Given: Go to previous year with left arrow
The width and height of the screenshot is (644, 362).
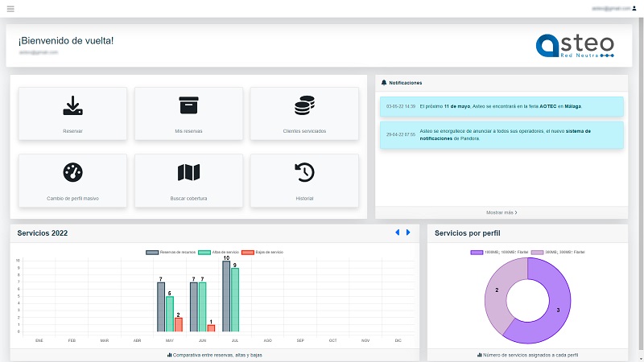Looking at the screenshot, I should [x=397, y=232].
